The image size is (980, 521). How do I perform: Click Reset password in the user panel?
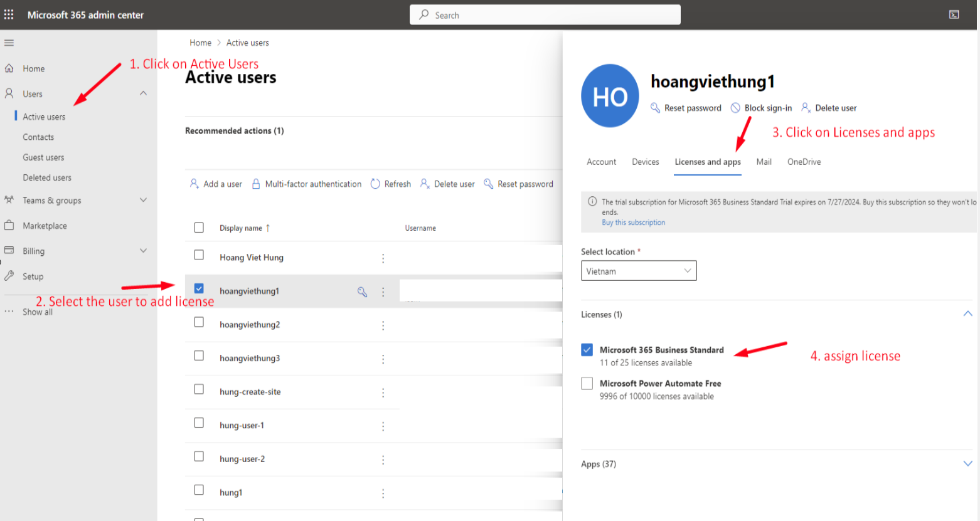click(x=686, y=108)
